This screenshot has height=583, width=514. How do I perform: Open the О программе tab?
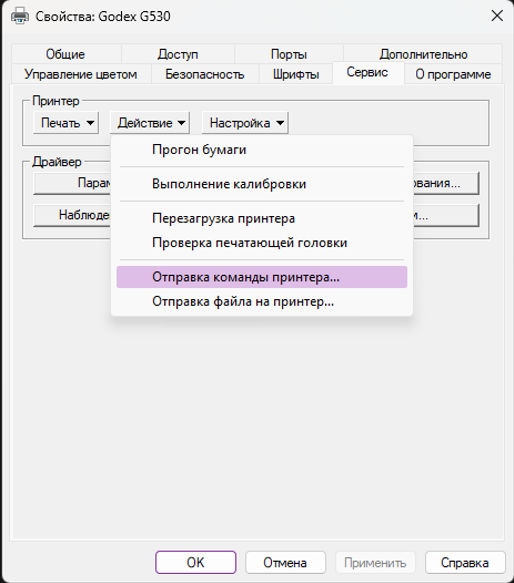tap(453, 74)
